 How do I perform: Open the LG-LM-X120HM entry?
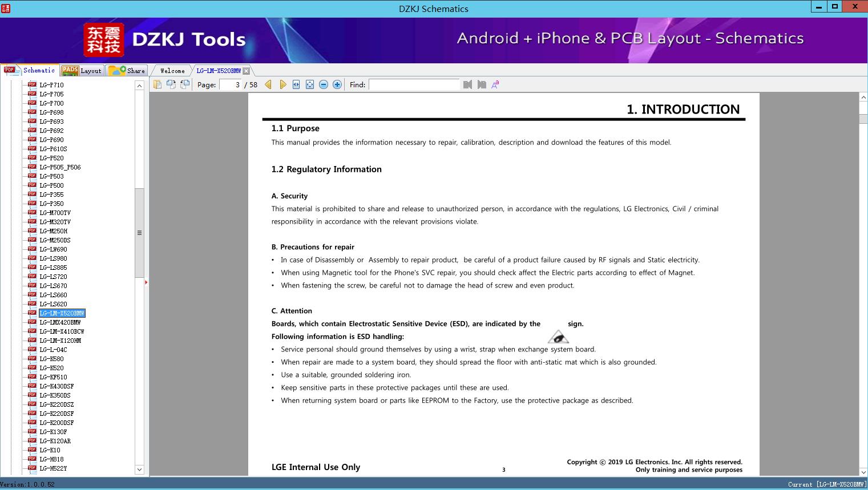[60, 341]
